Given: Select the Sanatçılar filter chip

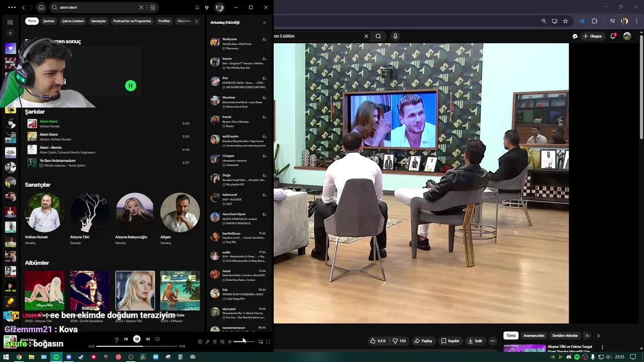Looking at the screenshot, I should coord(99,21).
